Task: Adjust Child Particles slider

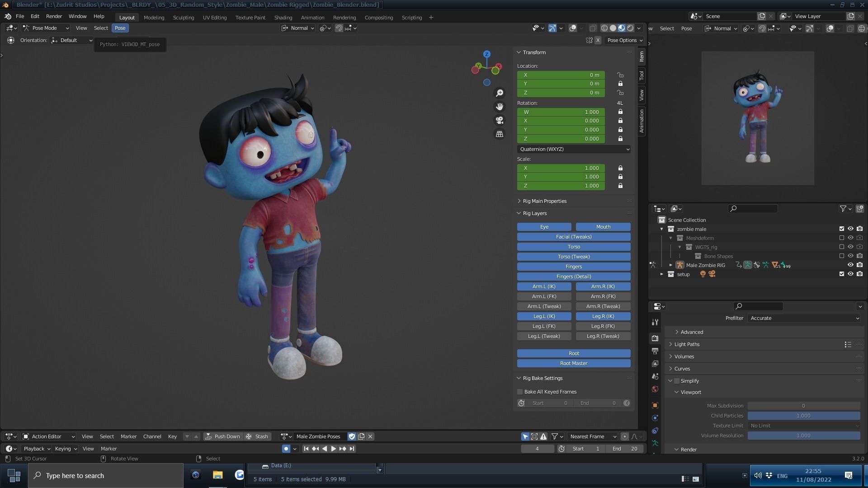Action: [803, 416]
